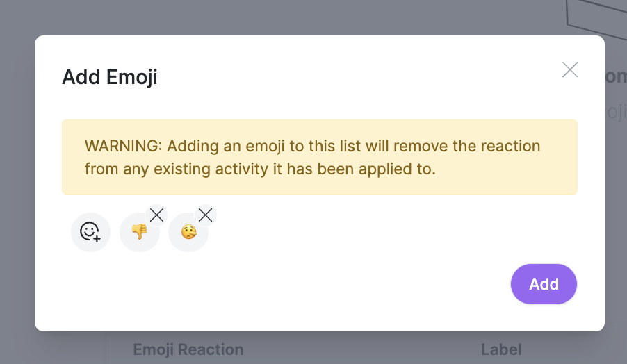The image size is (627, 364).
Task: Select the thumbs down emoji chip
Action: tap(139, 232)
